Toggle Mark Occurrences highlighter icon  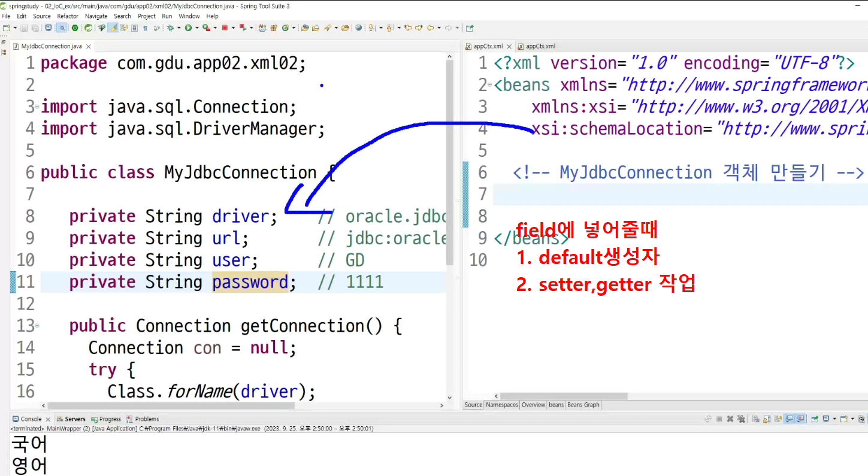pyautogui.click(x=113, y=28)
